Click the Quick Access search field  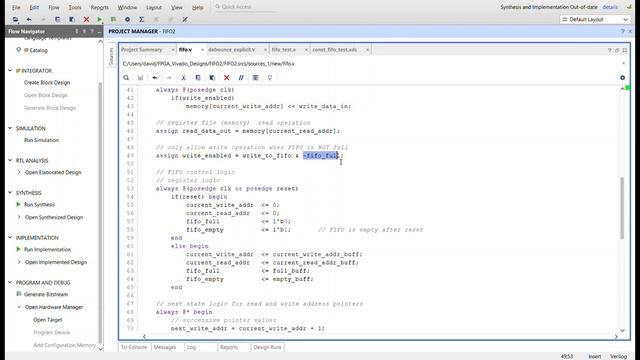pos(245,7)
